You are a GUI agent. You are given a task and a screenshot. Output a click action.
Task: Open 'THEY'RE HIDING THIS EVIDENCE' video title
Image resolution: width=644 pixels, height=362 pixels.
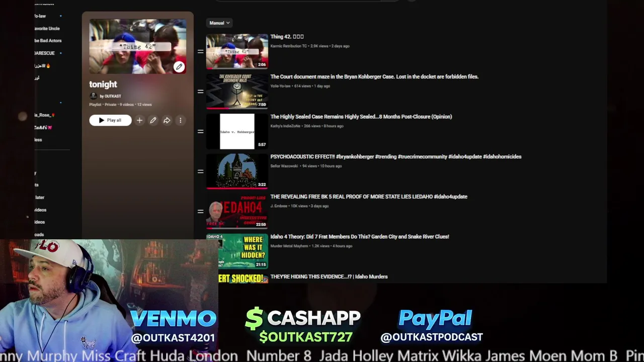pos(329,277)
